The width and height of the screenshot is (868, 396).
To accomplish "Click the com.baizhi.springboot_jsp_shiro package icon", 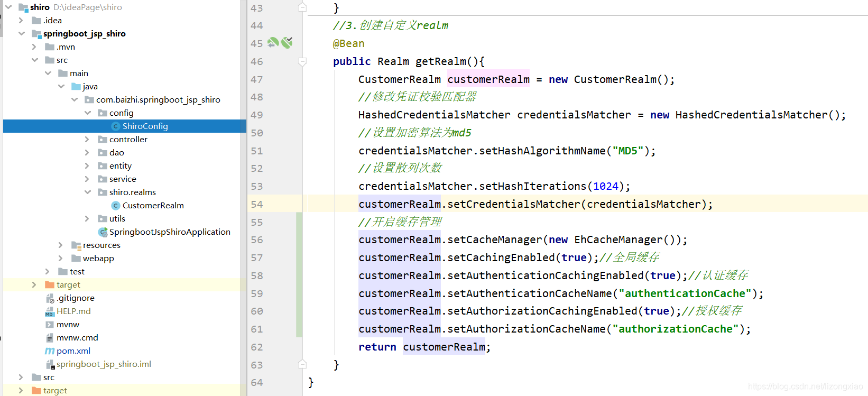I will pos(89,100).
